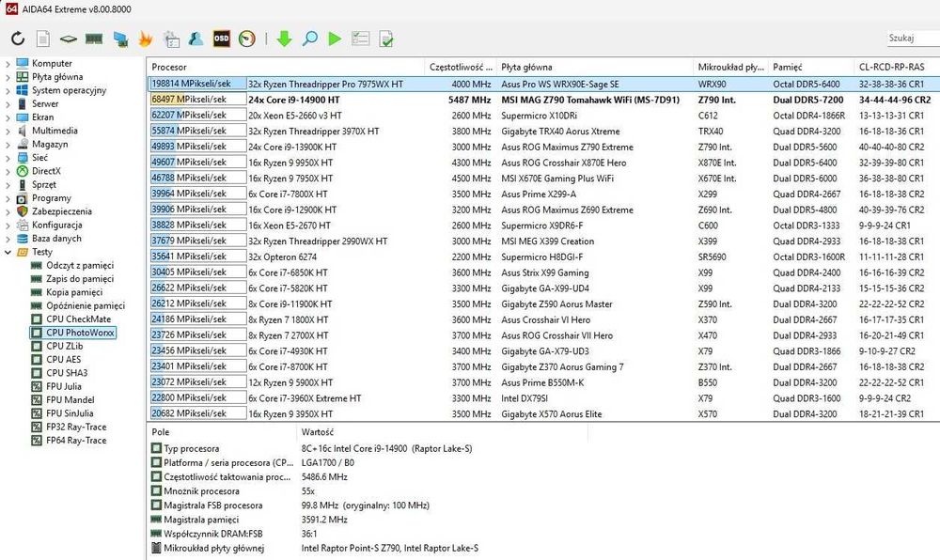Select the DirectX Xbox icon
The image size is (940, 560).
(x=23, y=171)
